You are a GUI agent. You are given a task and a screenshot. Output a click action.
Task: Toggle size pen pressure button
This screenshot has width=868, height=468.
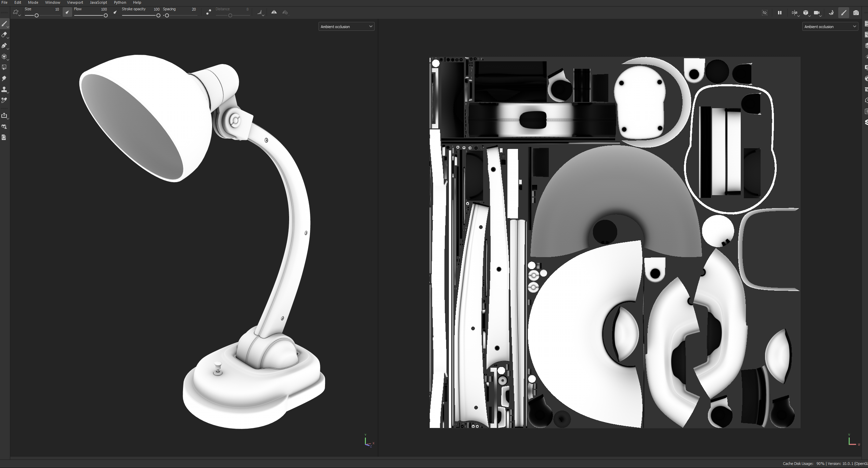(67, 13)
